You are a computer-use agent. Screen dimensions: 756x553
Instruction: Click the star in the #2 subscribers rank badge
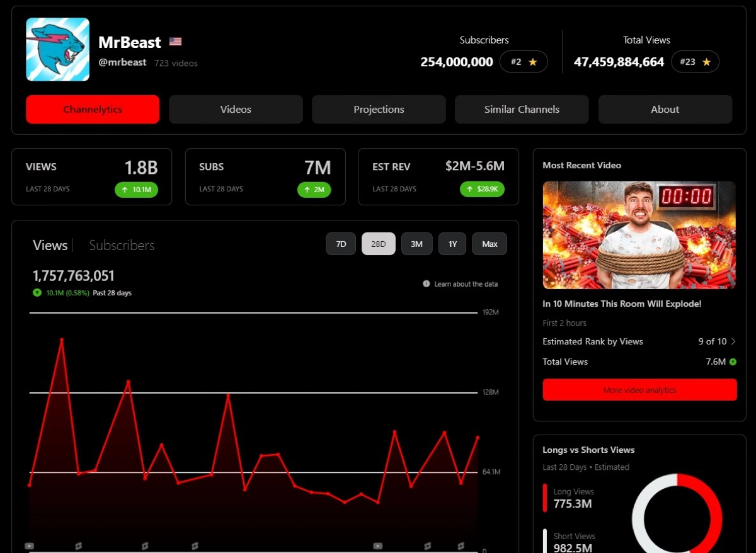tap(532, 62)
